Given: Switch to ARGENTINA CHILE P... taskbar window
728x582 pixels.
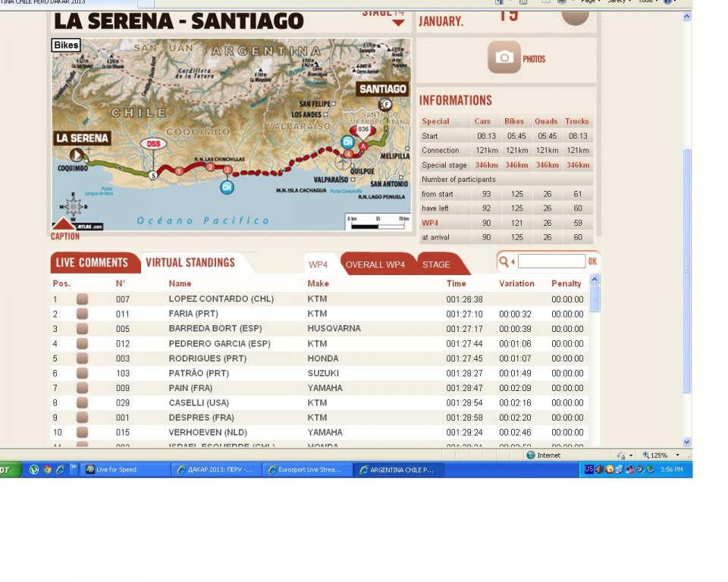Looking at the screenshot, I should 399,470.
